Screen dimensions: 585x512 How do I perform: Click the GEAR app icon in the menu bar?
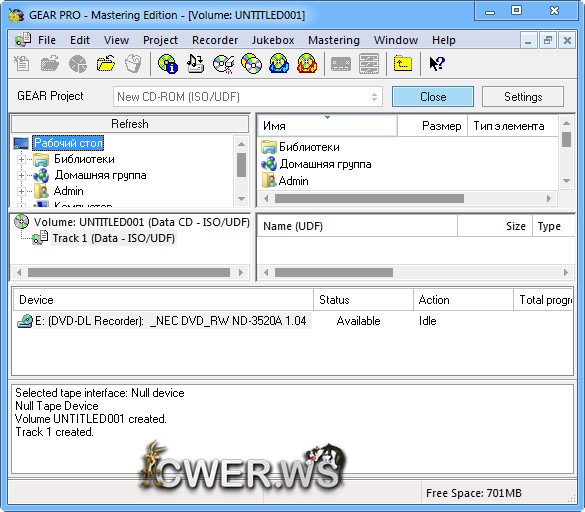pyautogui.click(x=23, y=40)
